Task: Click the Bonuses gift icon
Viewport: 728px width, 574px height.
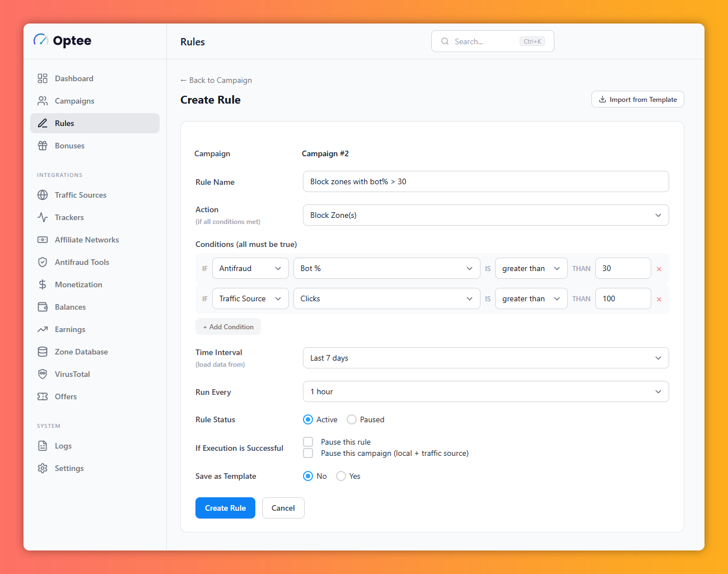Action: point(43,146)
